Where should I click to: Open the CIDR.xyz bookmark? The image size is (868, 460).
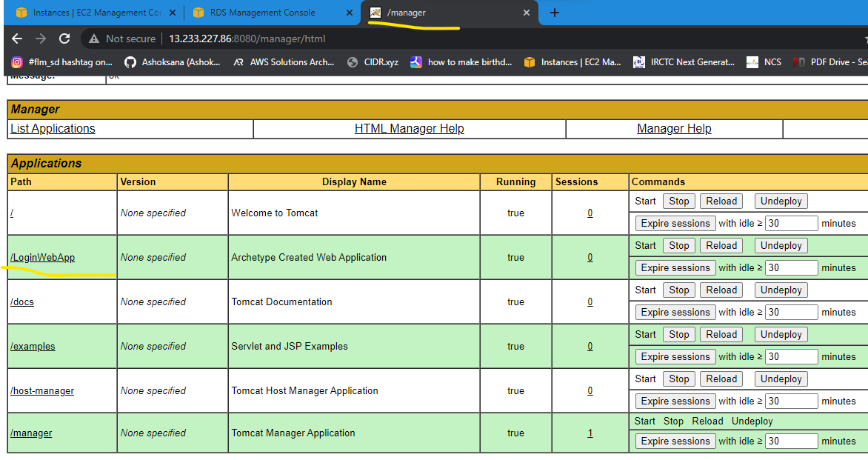click(x=373, y=62)
